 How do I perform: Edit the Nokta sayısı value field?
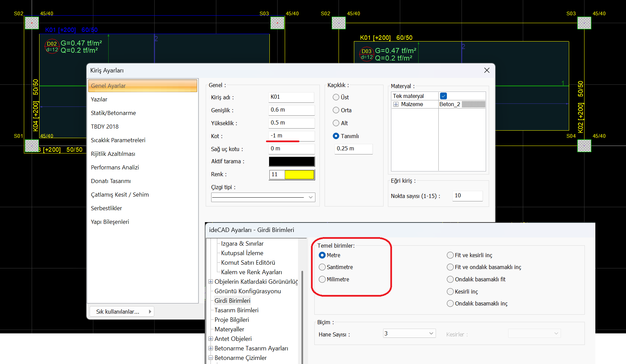[467, 196]
